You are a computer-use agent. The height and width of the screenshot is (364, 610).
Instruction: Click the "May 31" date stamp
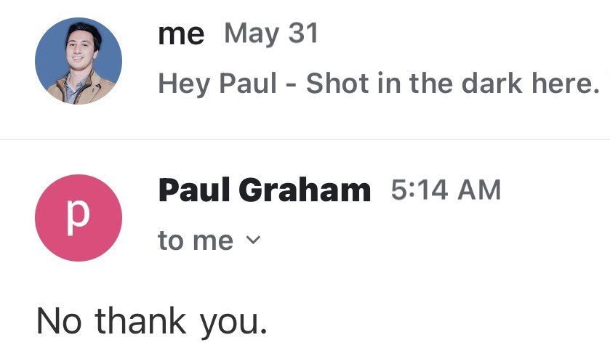tap(271, 34)
